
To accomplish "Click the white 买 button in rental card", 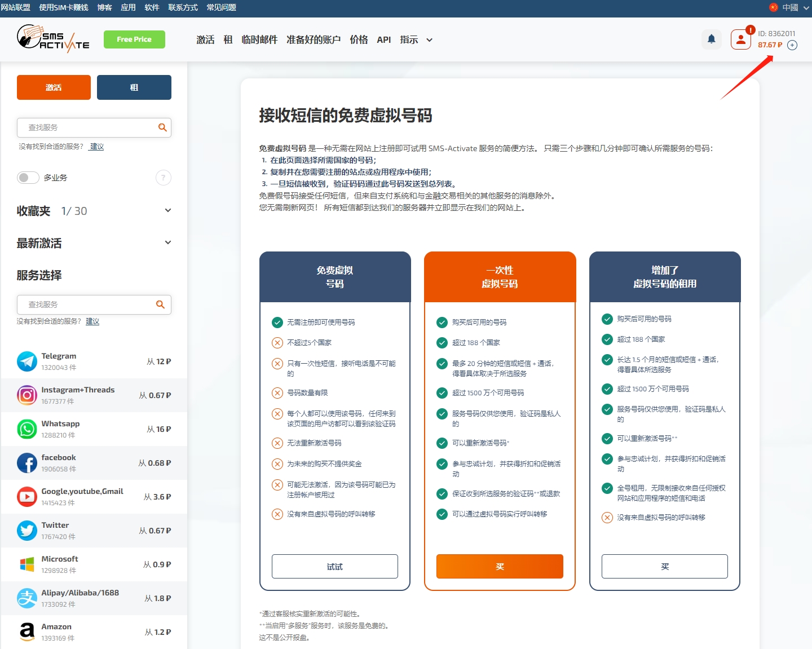I will pos(665,566).
